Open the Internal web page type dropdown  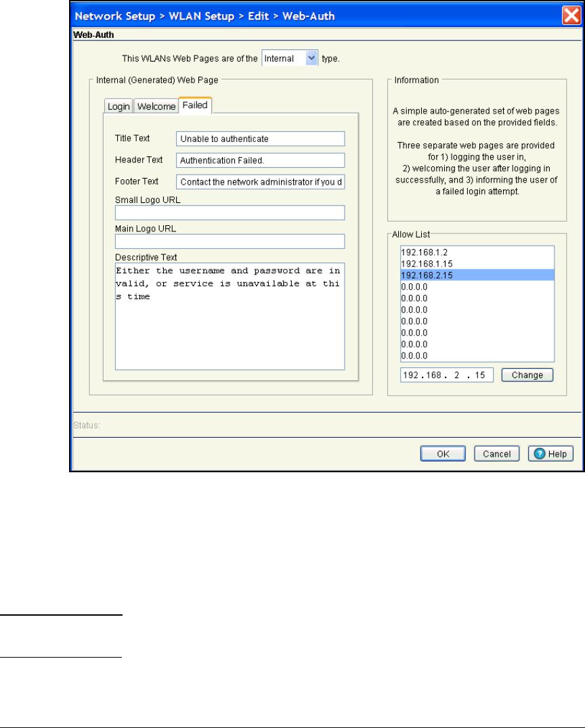(290, 58)
